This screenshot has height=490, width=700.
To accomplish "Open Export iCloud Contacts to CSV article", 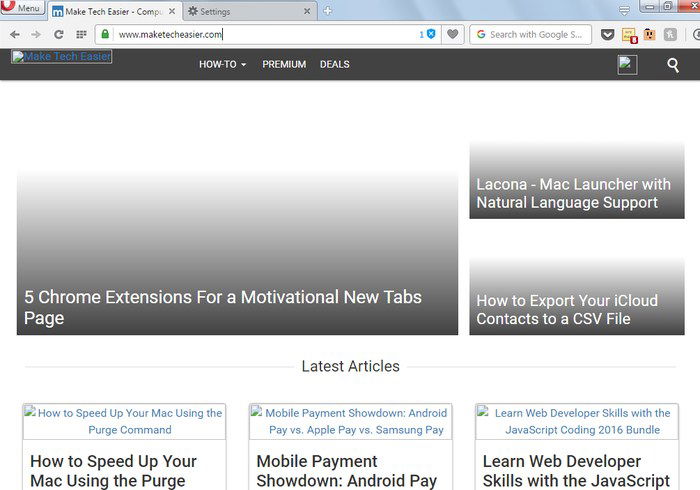I will 577,296.
